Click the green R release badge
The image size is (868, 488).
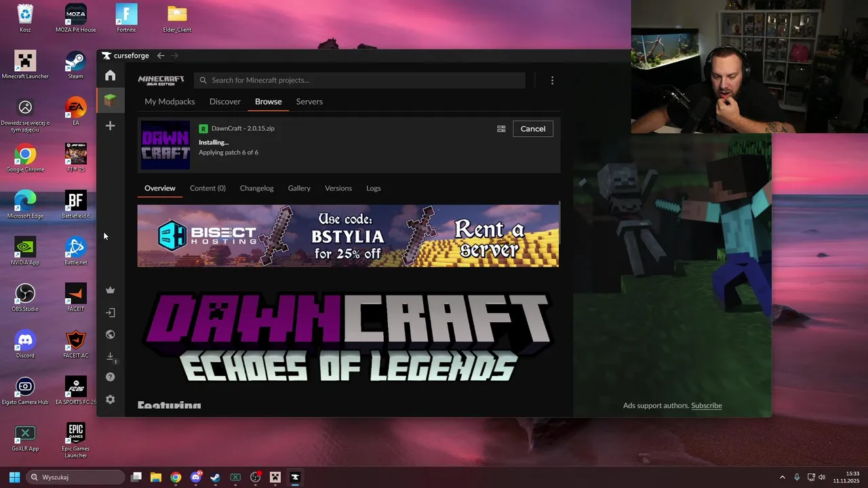point(203,129)
